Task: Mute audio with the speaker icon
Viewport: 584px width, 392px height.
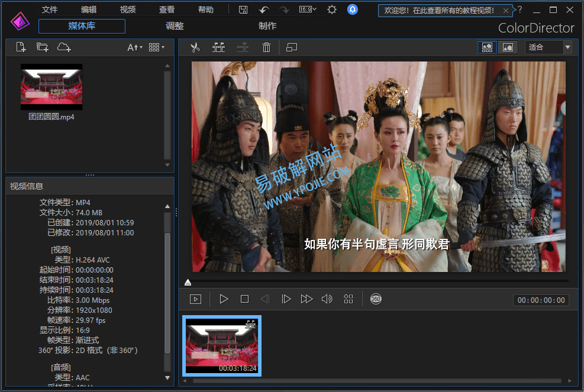Action: [327, 299]
